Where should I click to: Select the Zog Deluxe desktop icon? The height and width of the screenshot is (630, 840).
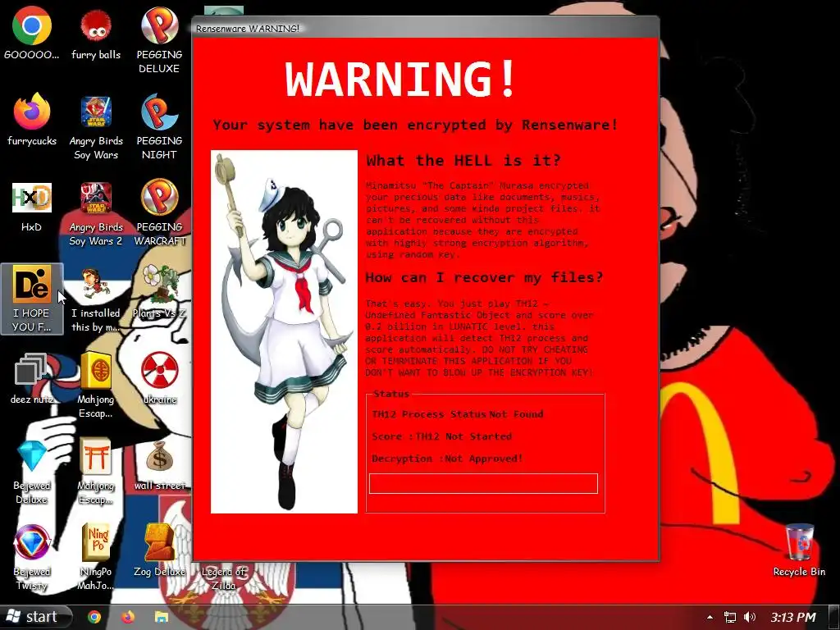pyautogui.click(x=159, y=550)
